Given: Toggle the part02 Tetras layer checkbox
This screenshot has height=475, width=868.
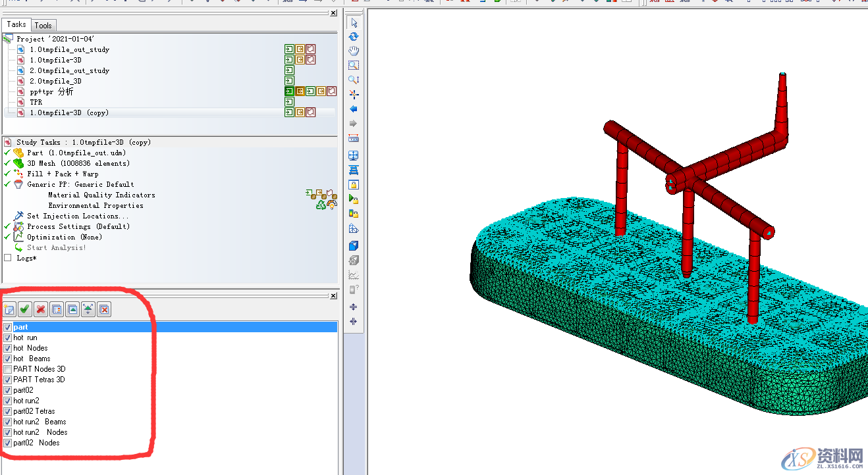Looking at the screenshot, I should (8, 411).
